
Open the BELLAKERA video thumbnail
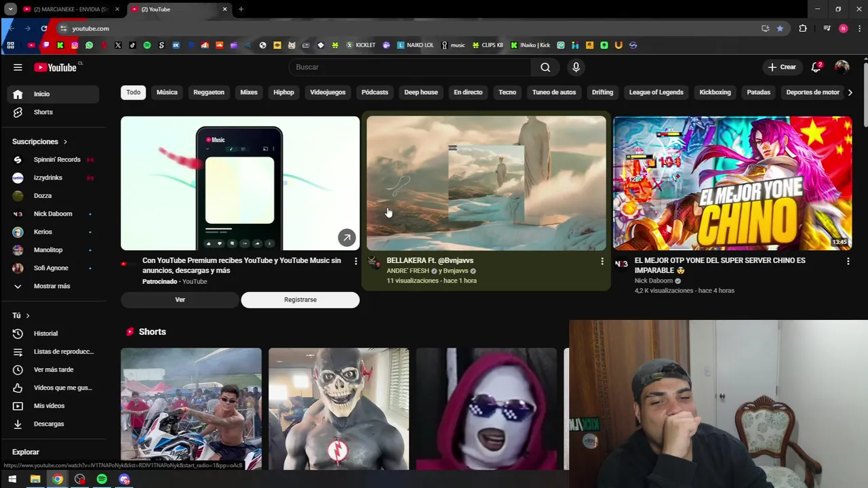pos(486,183)
